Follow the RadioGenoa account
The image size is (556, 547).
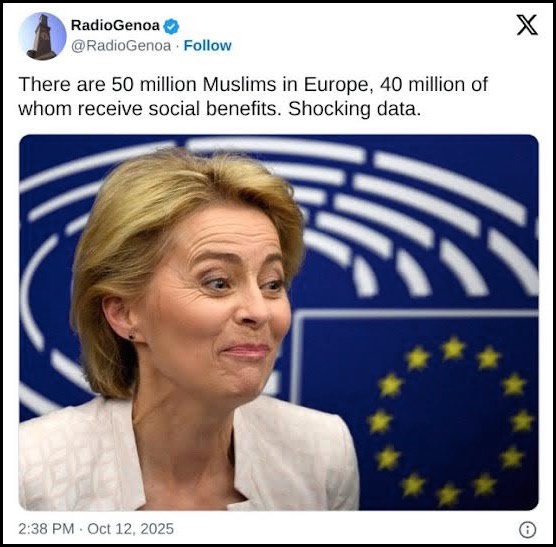click(x=207, y=45)
